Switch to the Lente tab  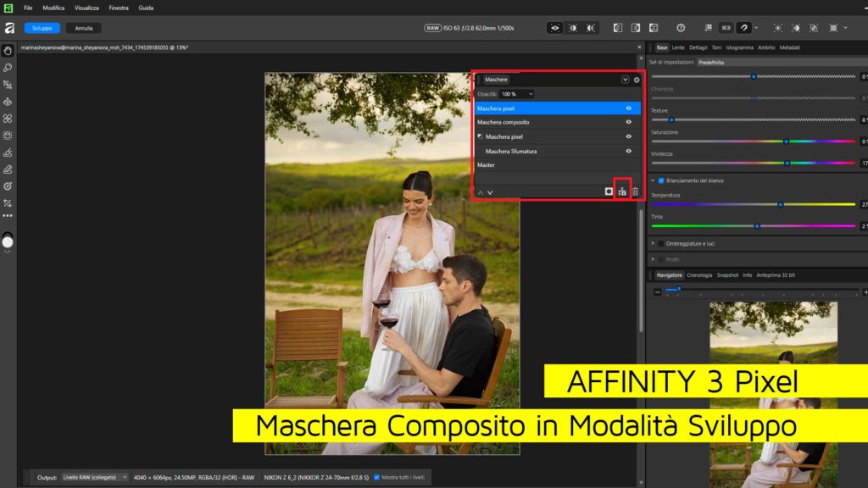click(678, 47)
